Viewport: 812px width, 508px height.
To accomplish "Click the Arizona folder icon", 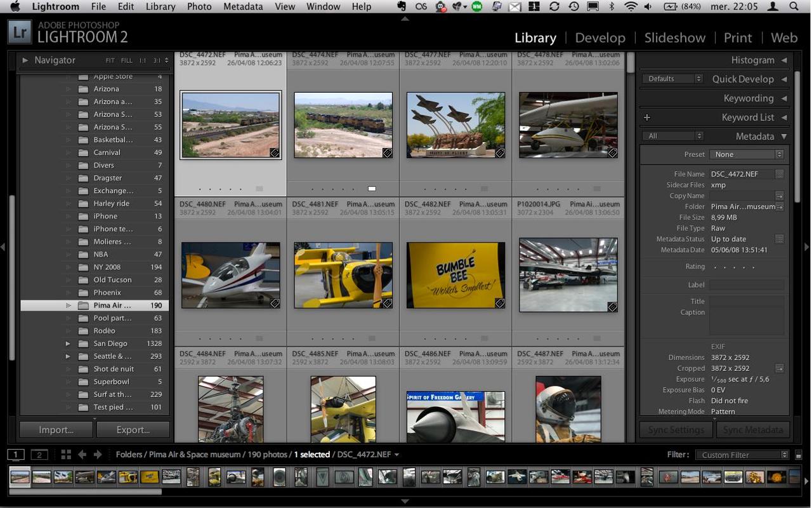I will pos(82,89).
